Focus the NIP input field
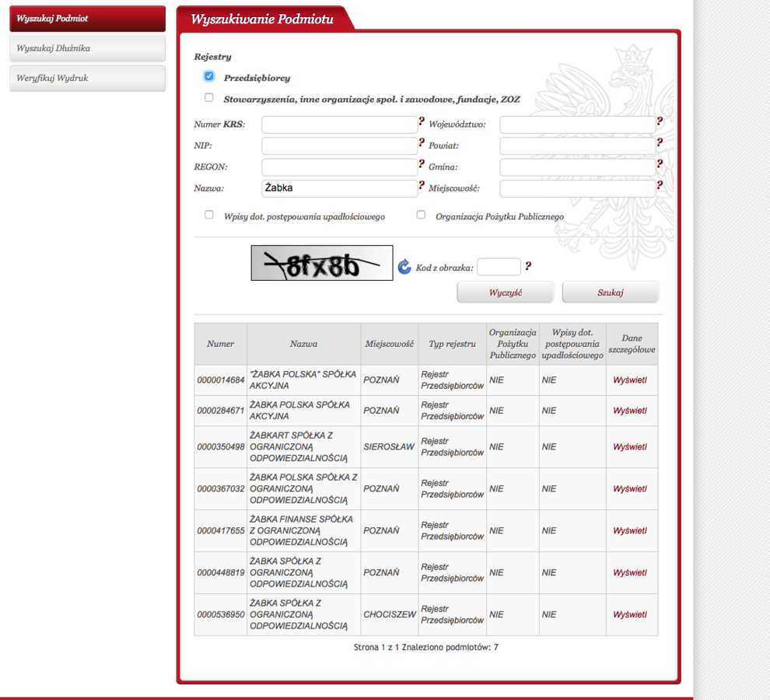The width and height of the screenshot is (770, 700). (339, 146)
